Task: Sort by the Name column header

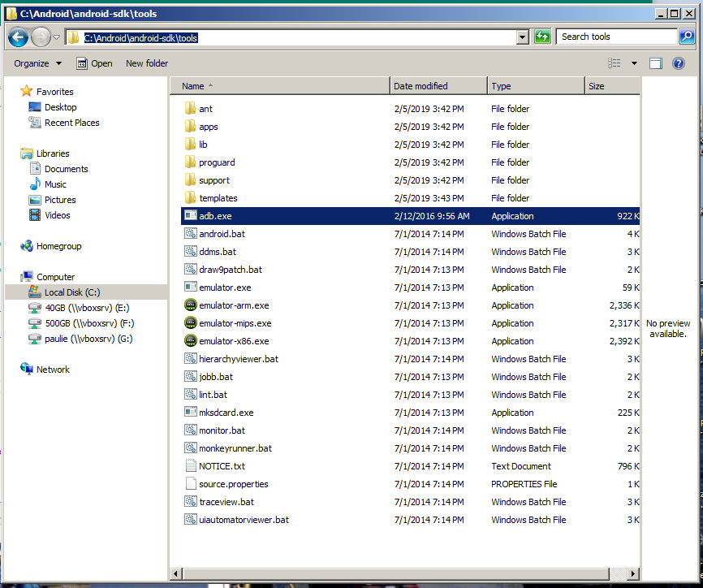Action: pos(280,86)
